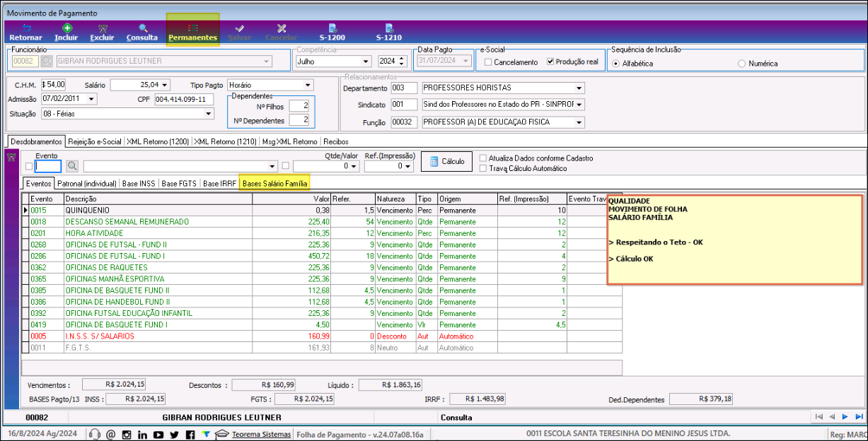
Task: Click the Incluir plus icon
Action: 66,28
